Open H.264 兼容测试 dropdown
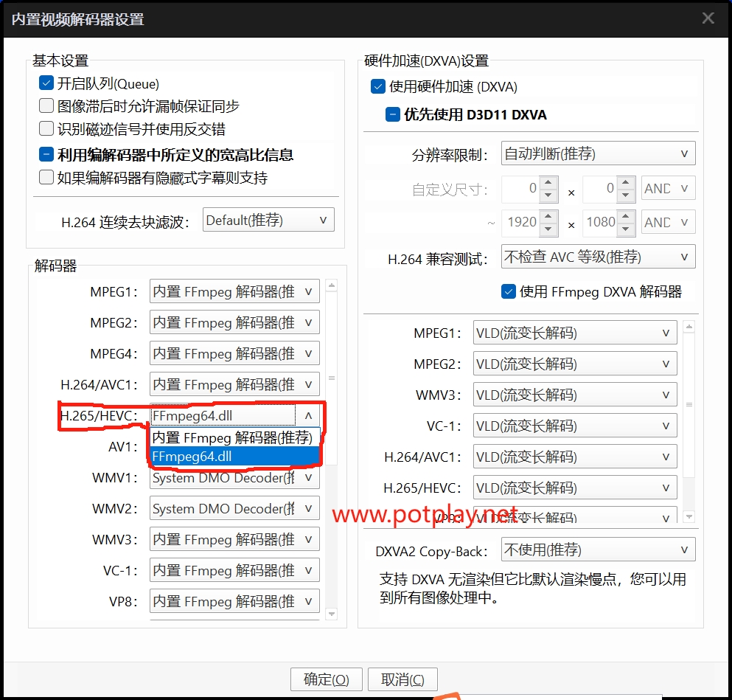The height and width of the screenshot is (700, 732). (598, 257)
